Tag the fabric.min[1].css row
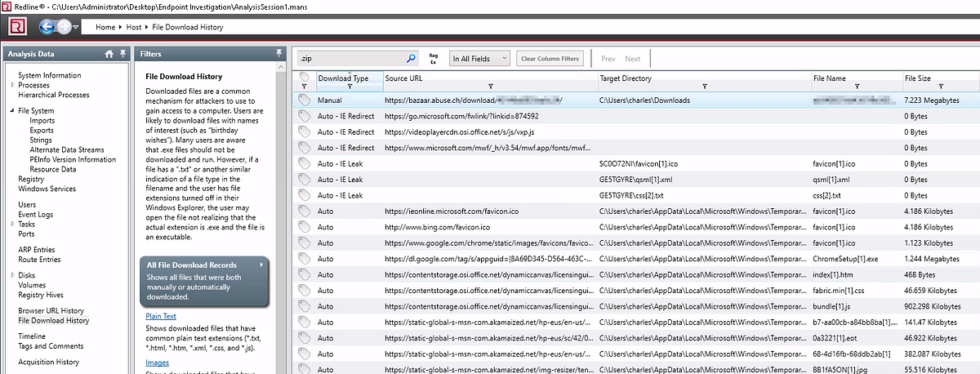The height and width of the screenshot is (374, 980). pos(304,290)
